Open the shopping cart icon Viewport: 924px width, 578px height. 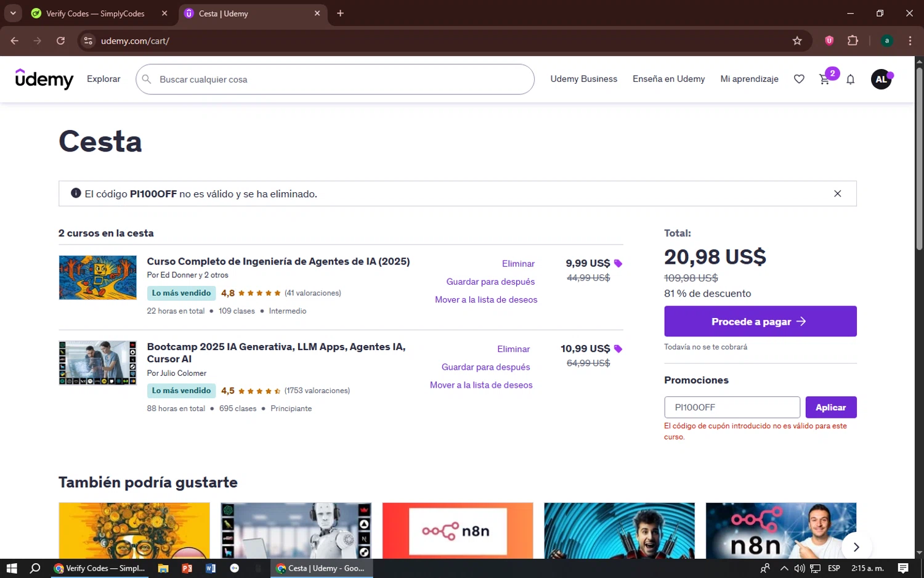[x=824, y=79]
